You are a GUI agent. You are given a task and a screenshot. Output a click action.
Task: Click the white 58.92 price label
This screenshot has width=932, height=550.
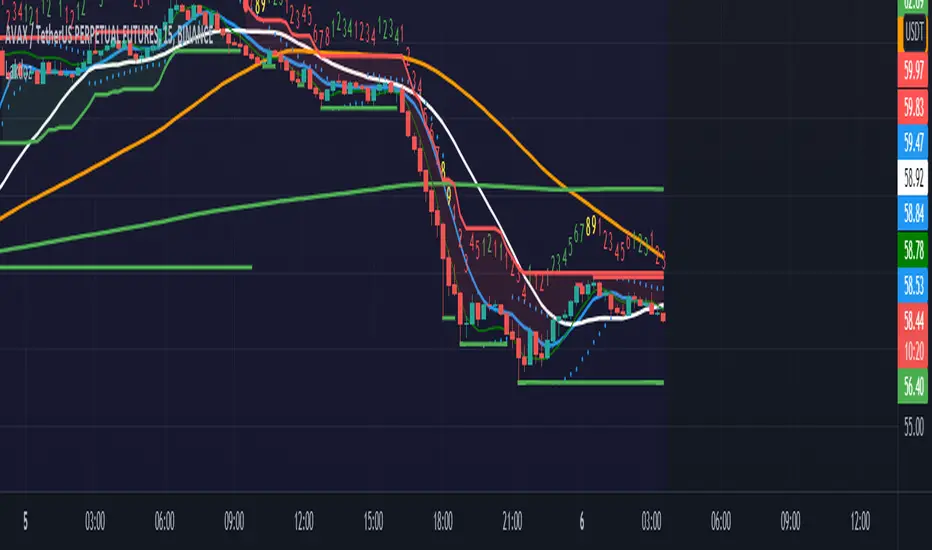913,177
